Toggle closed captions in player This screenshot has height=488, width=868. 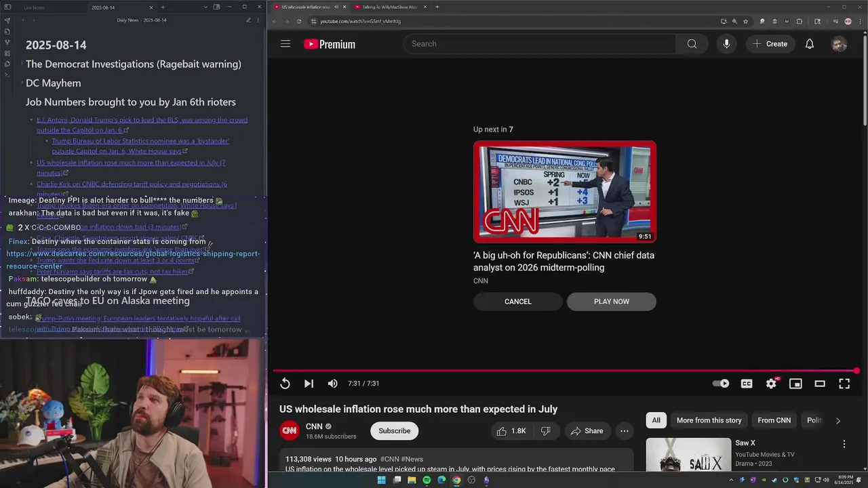click(x=747, y=384)
